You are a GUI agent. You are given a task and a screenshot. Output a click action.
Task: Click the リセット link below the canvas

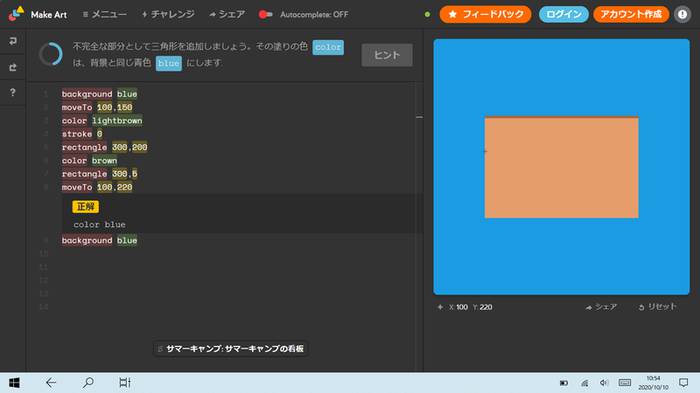point(657,307)
